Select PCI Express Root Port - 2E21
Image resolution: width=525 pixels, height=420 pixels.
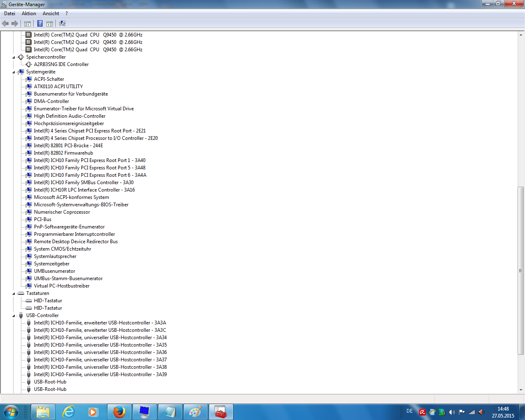click(90, 131)
